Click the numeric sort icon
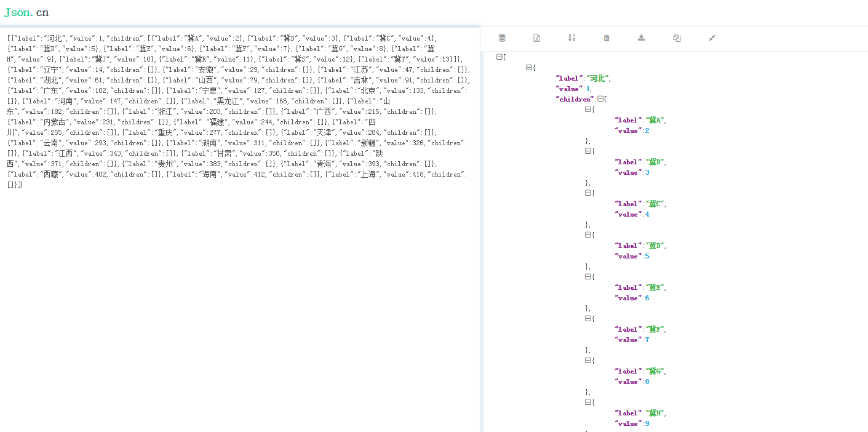Viewport: 868px width, 432px height. pyautogui.click(x=571, y=38)
